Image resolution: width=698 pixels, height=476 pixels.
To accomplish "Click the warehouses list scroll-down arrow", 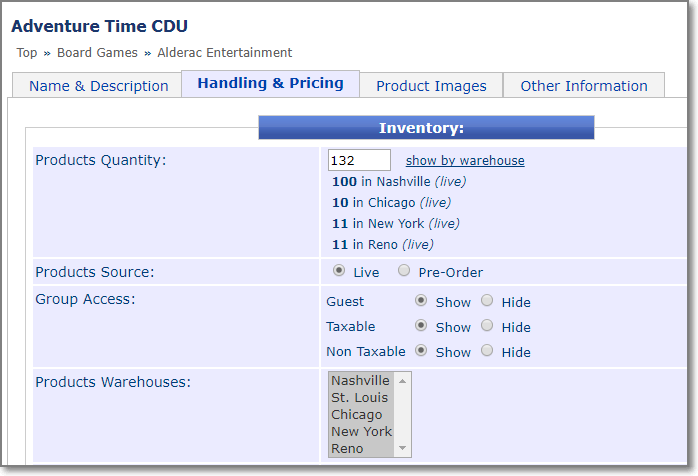I will [402, 448].
